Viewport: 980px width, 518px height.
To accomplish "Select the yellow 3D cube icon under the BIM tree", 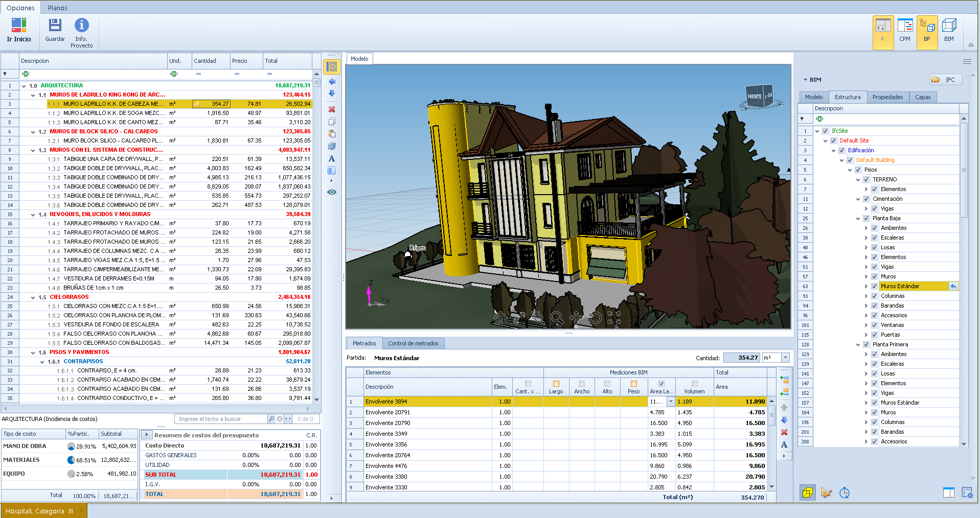I will [x=807, y=492].
